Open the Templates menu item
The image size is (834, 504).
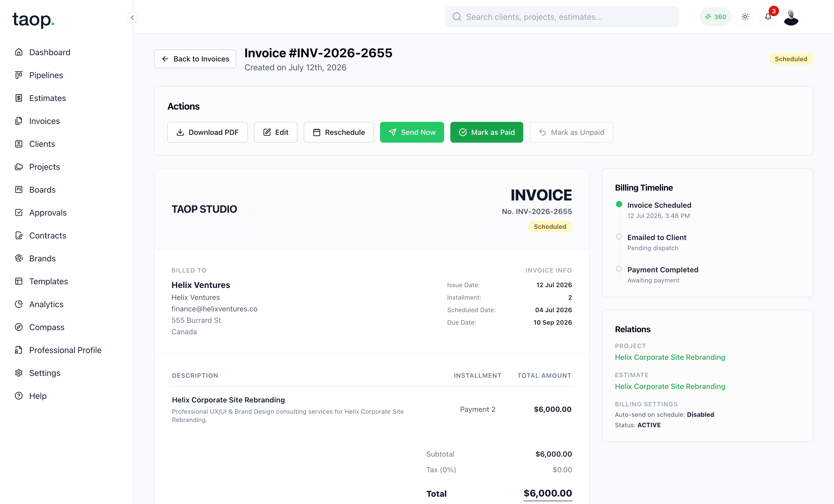48,281
